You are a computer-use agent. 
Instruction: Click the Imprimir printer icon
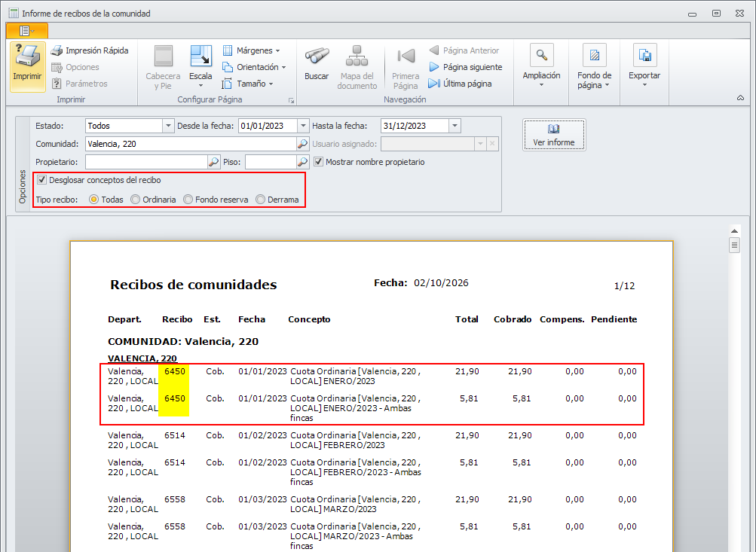27,56
